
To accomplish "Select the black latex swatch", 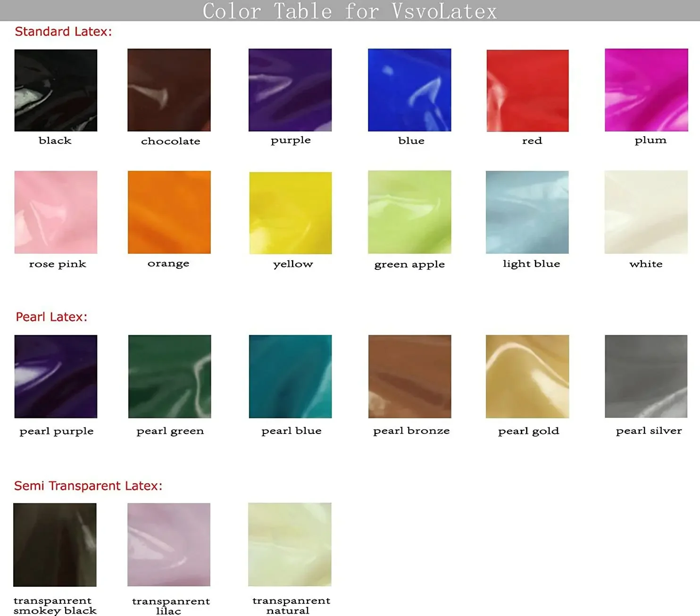I will pos(56,90).
